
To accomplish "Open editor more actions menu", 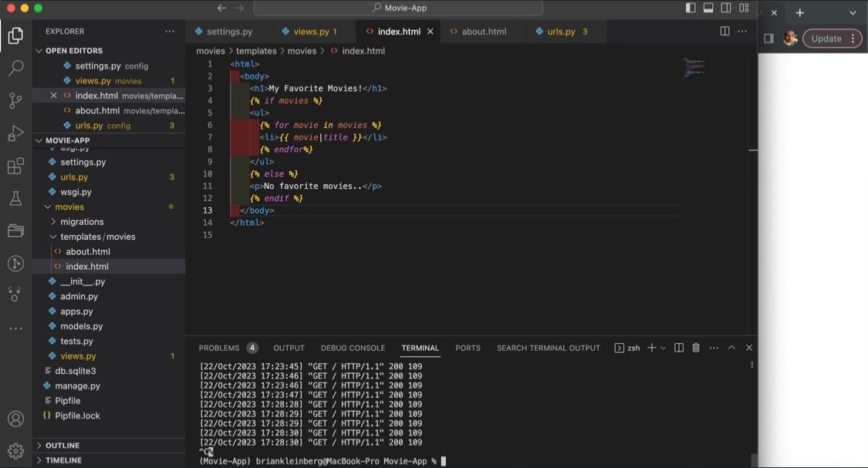I will 742,31.
